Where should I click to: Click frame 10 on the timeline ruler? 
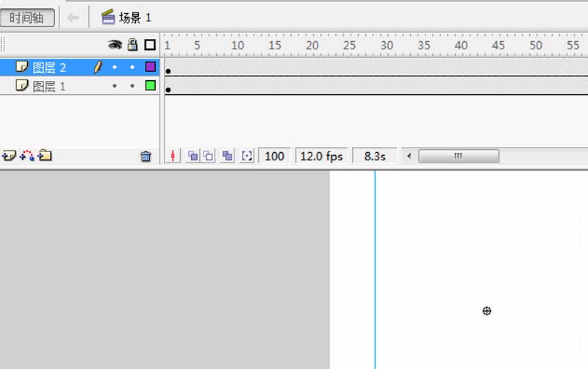237,46
